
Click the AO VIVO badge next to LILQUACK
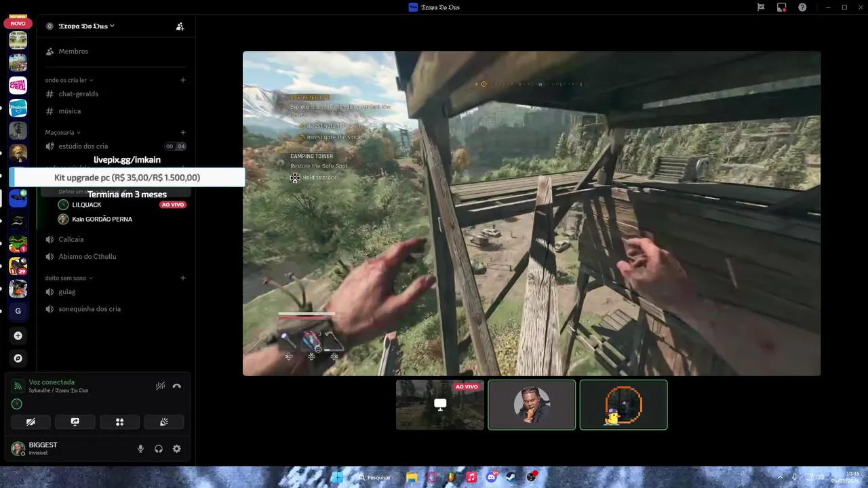click(173, 205)
